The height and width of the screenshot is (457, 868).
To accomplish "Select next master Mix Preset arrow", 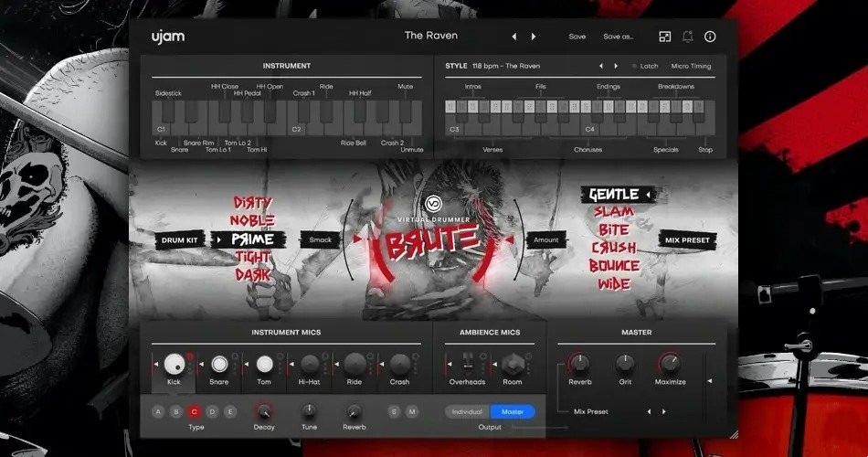I will point(663,411).
